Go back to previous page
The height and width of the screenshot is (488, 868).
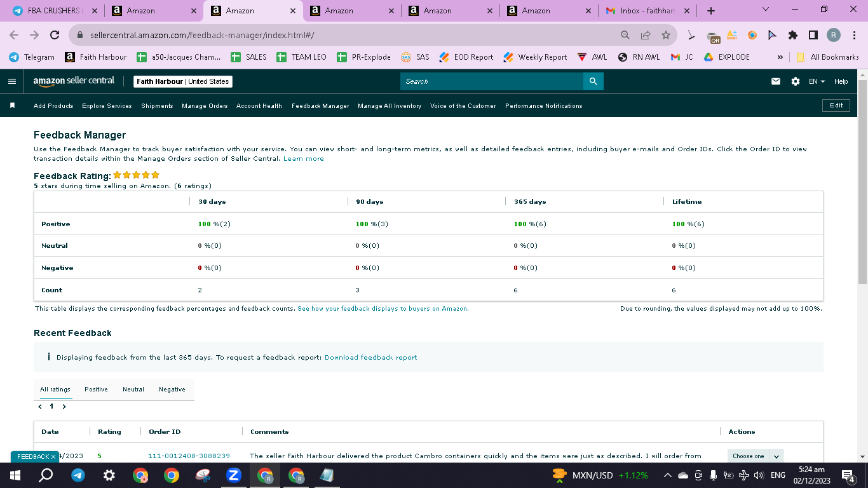coord(14,36)
